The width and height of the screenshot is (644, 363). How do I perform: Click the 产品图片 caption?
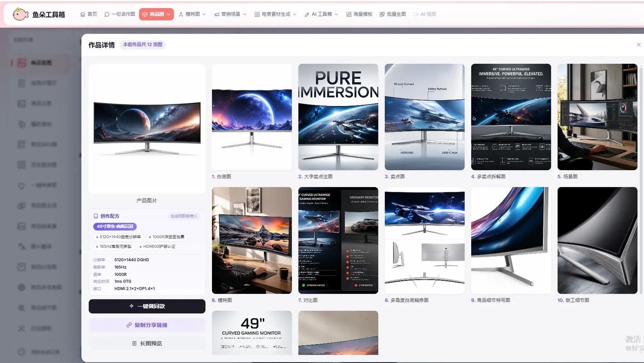pos(147,201)
